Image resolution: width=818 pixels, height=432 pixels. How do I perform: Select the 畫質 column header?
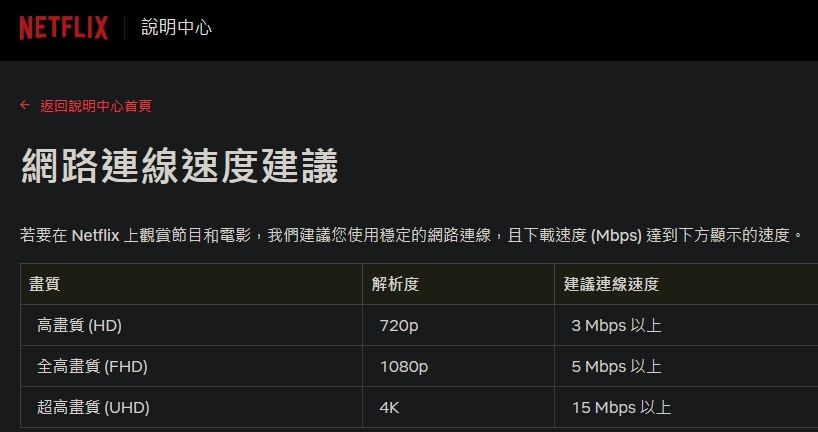click(191, 284)
